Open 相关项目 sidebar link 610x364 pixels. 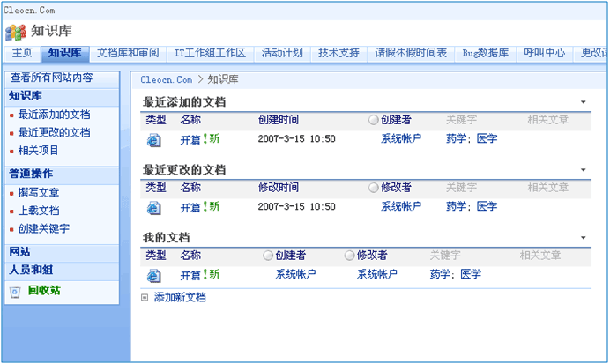[x=38, y=151]
